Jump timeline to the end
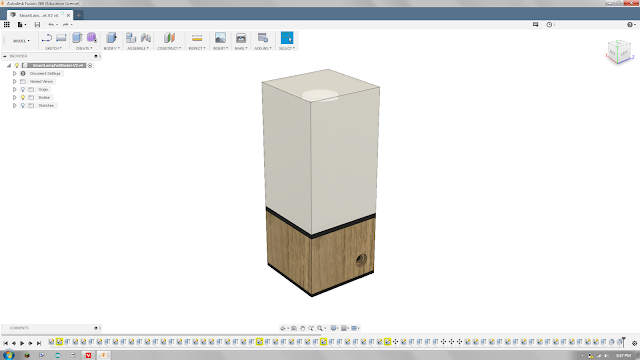Viewport: 640px width, 360px height. [x=39, y=343]
